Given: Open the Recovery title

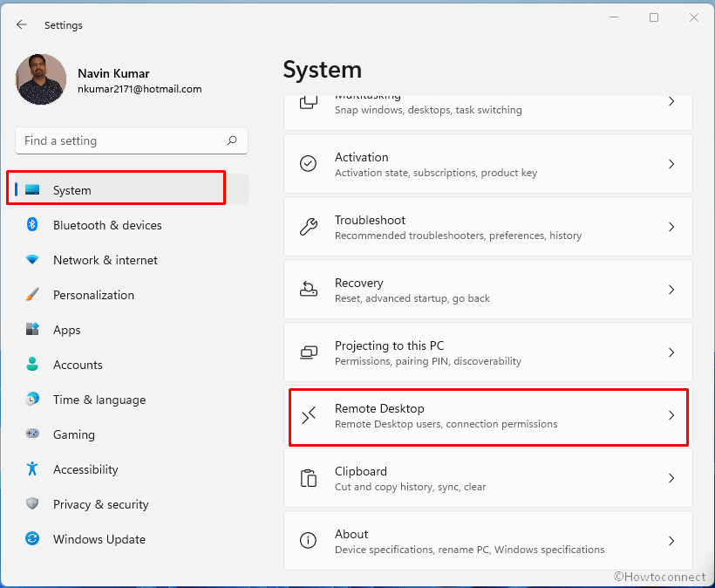Looking at the screenshot, I should (x=359, y=283).
